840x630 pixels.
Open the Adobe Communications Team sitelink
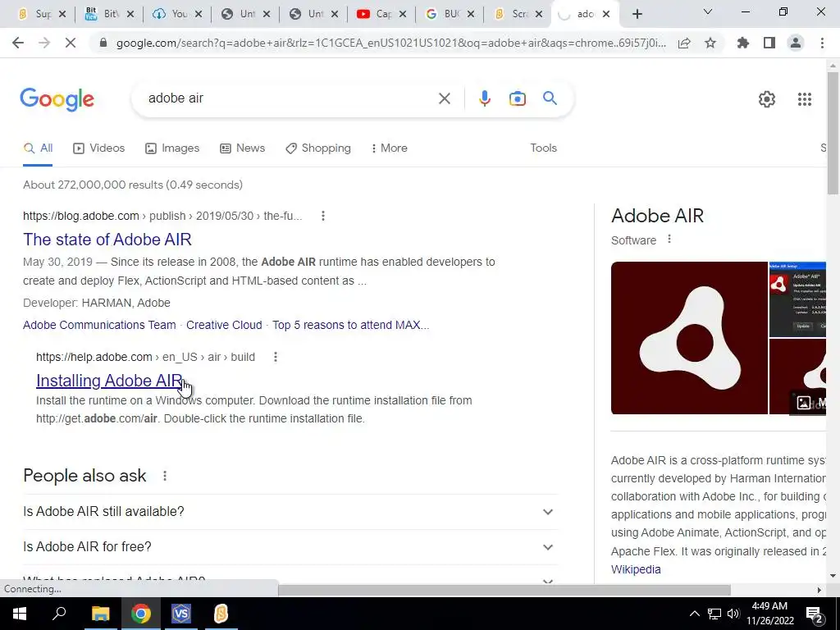click(99, 325)
